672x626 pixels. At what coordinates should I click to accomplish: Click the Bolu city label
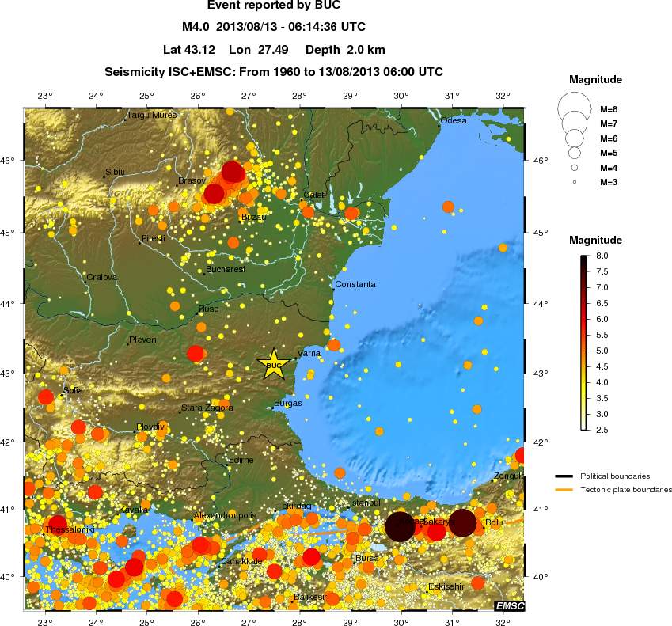pos(494,522)
